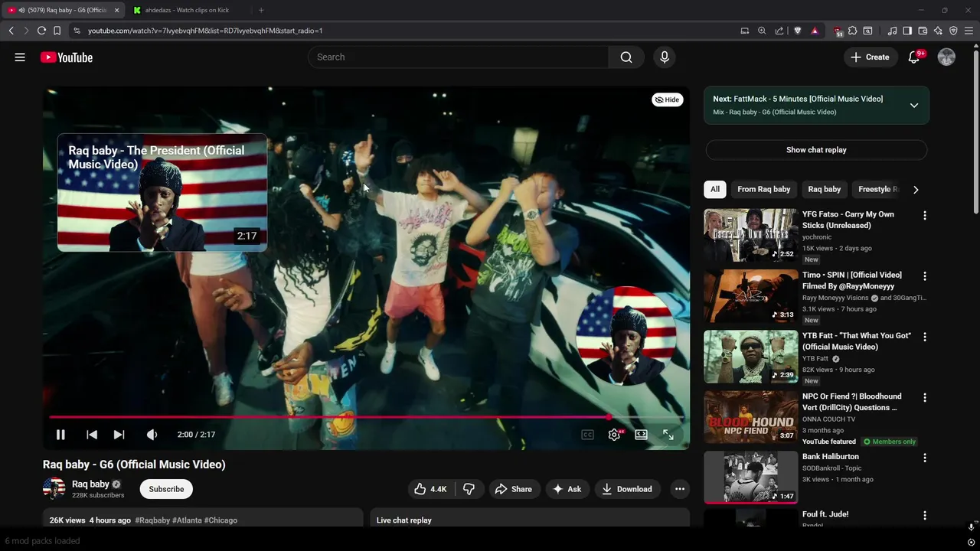Close the Raq baby G6 tab
The image size is (980, 551).
click(116, 10)
